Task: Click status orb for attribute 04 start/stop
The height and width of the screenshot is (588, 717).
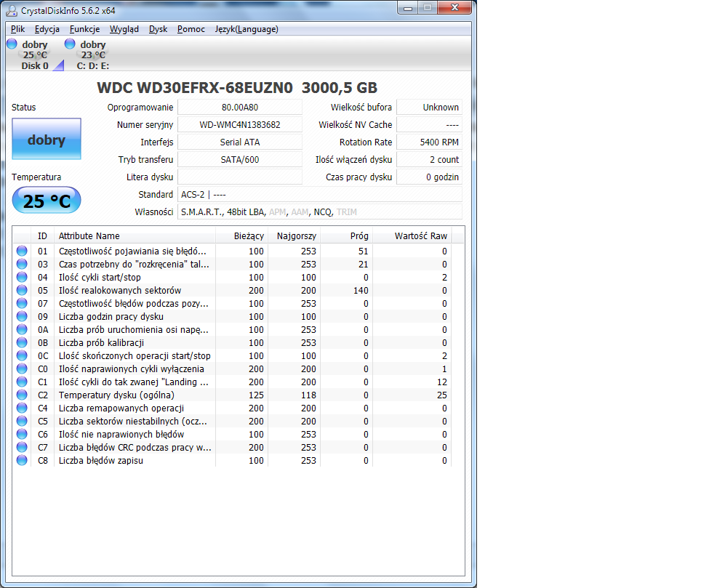Action: coord(22,278)
